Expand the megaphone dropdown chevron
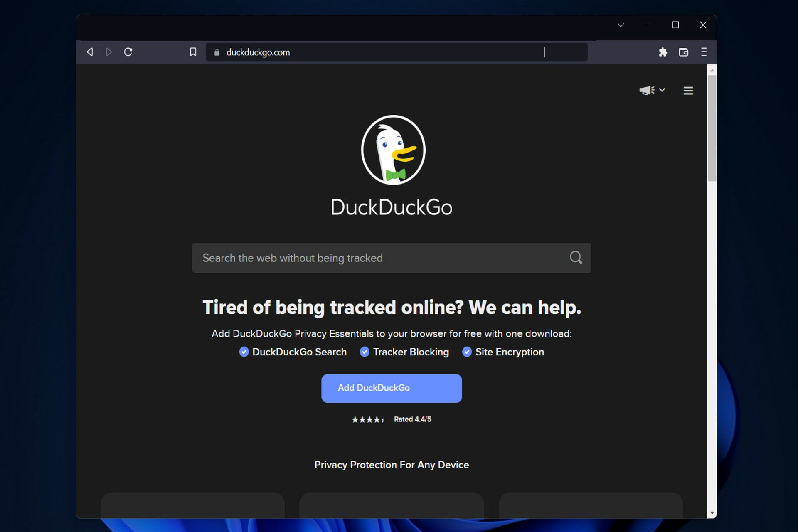 pyautogui.click(x=661, y=90)
